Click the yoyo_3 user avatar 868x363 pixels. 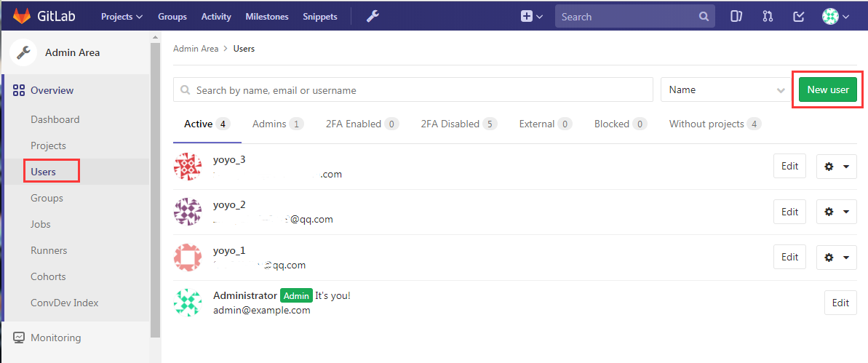pos(188,167)
